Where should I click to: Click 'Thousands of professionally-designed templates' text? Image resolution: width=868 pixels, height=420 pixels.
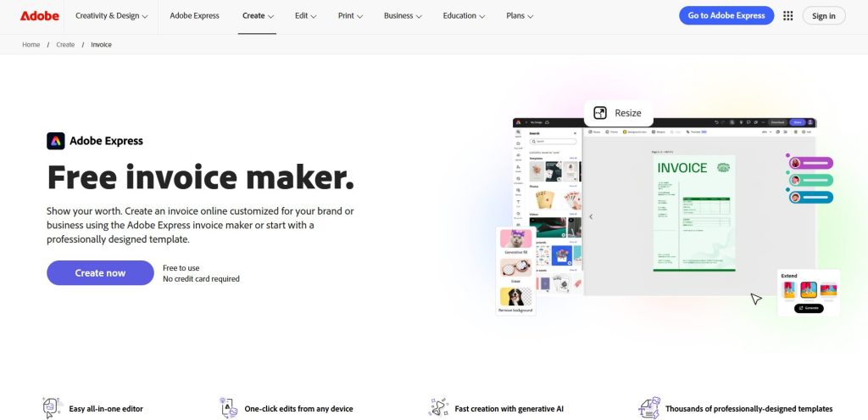pos(748,409)
